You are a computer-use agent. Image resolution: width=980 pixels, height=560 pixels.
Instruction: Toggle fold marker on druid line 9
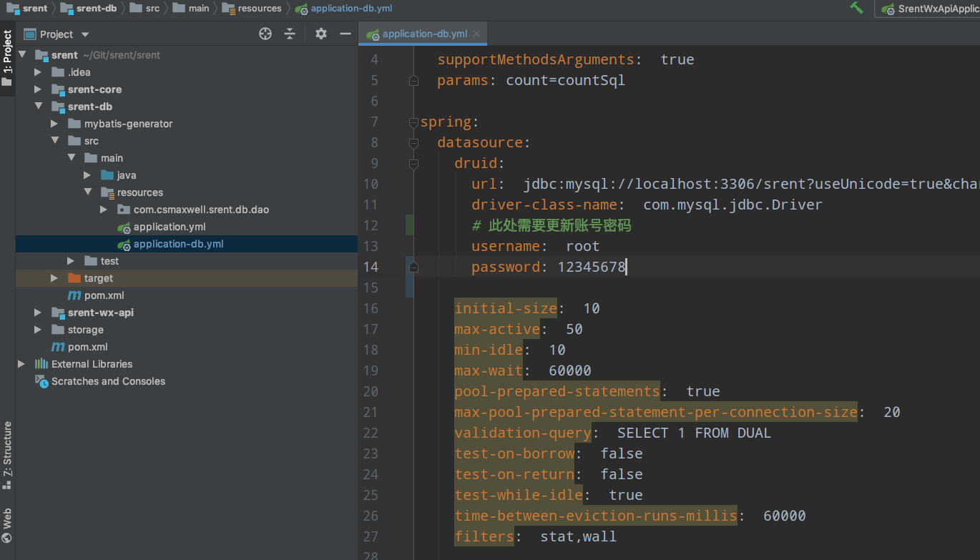pyautogui.click(x=413, y=164)
